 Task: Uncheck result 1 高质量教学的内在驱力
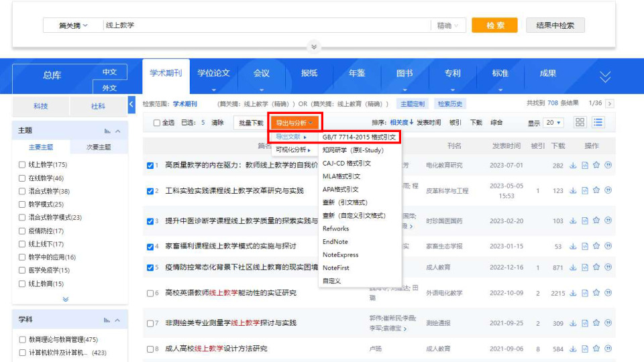pos(150,166)
